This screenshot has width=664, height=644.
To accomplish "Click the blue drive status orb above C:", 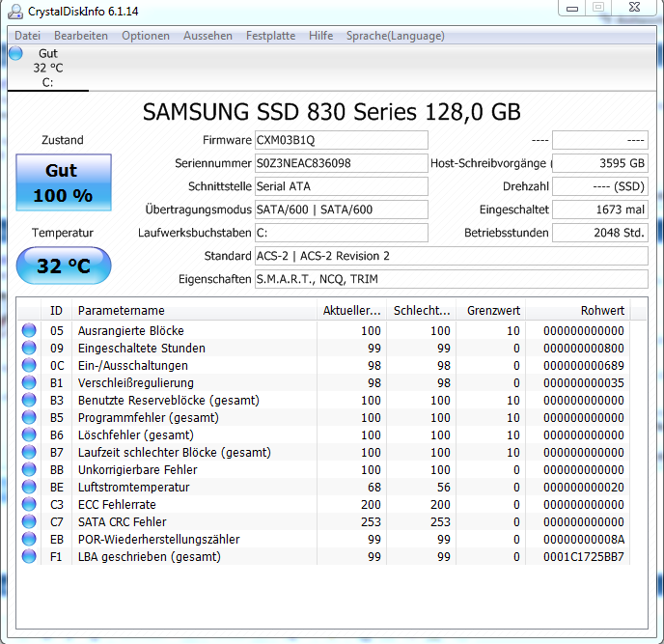I will coord(15,53).
